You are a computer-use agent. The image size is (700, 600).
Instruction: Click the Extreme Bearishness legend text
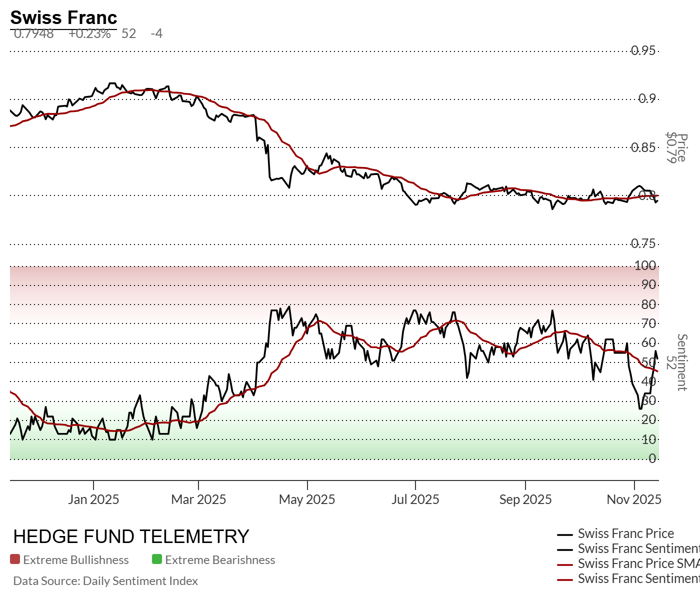220,560
